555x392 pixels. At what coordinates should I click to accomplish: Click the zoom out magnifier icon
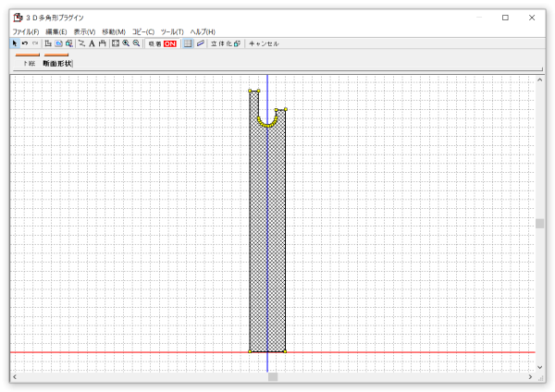[136, 43]
